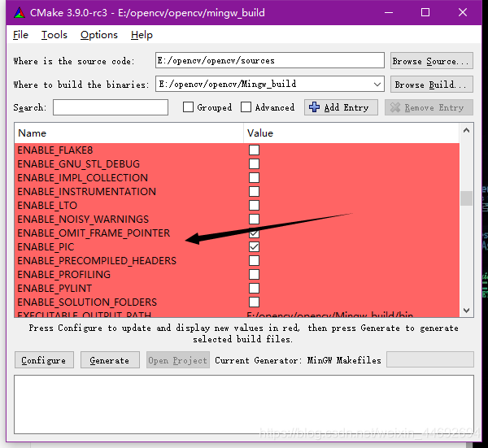Enable the Grouped checkbox
The image size is (488, 448).
[x=188, y=107]
